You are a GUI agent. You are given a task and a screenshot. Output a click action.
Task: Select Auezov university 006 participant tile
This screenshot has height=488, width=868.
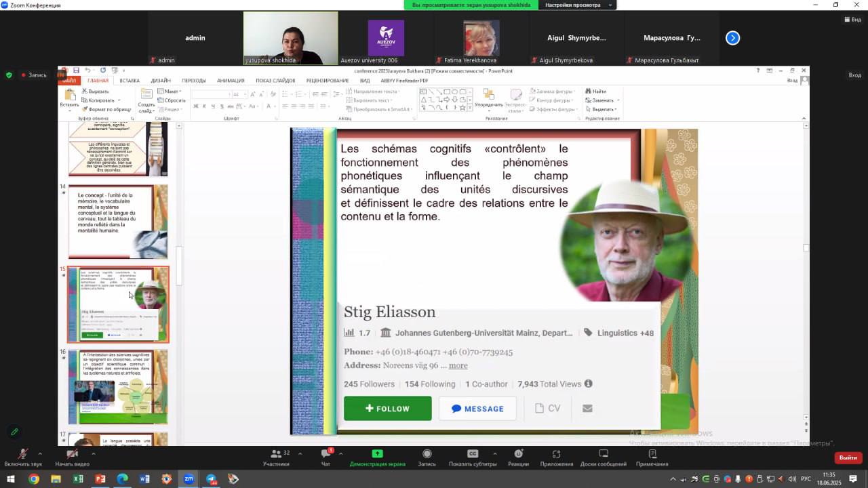386,38
